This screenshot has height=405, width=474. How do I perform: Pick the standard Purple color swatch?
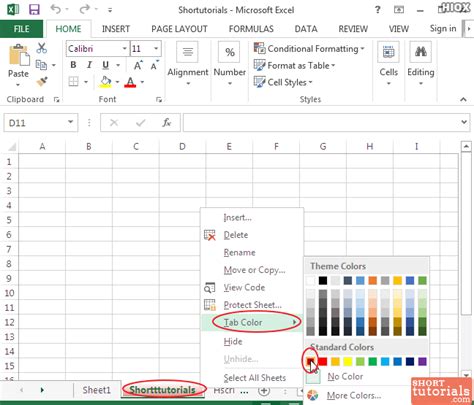pos(422,361)
